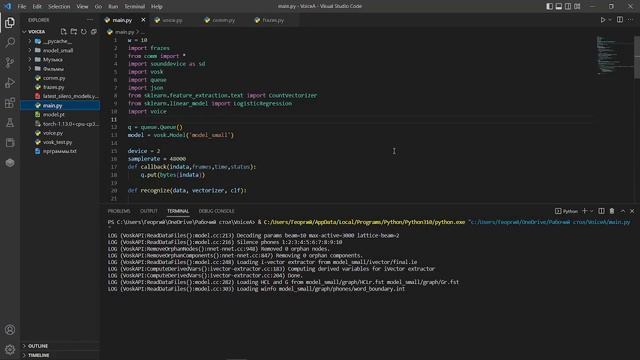Run the Python file with play button
640x360 pixels.
point(602,20)
